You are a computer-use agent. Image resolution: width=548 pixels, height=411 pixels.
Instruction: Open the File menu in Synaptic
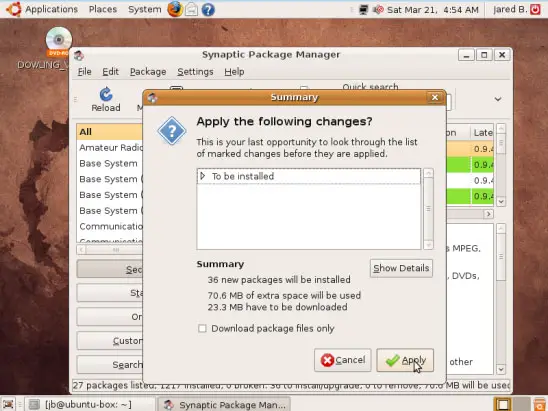click(x=85, y=72)
